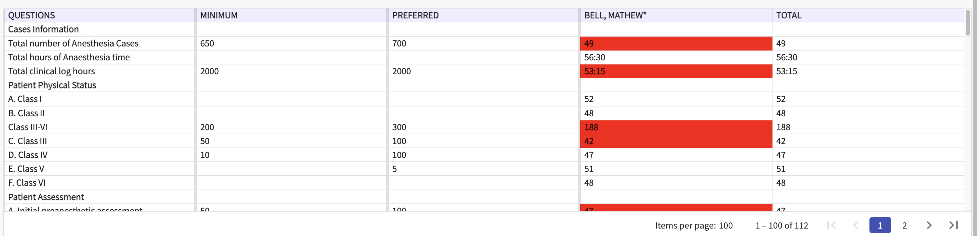Click the Patient Physical Status section row
Screen dimensions: 980x236
(x=52, y=85)
